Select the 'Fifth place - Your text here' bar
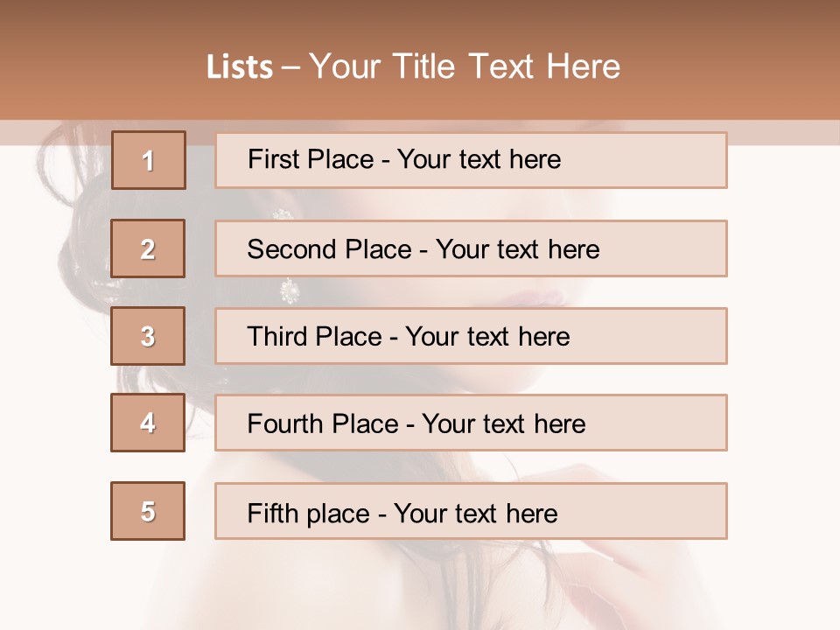This screenshot has width=840, height=630. 471,511
